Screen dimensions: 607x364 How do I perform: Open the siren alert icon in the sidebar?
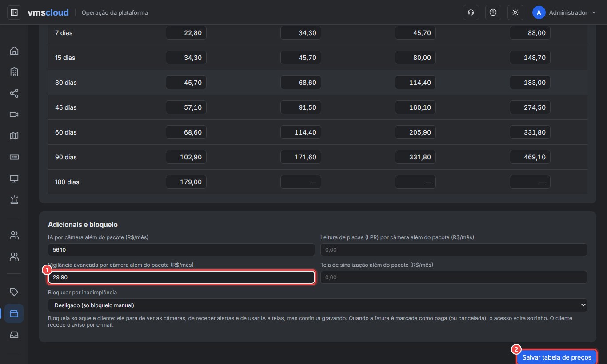pos(14,200)
